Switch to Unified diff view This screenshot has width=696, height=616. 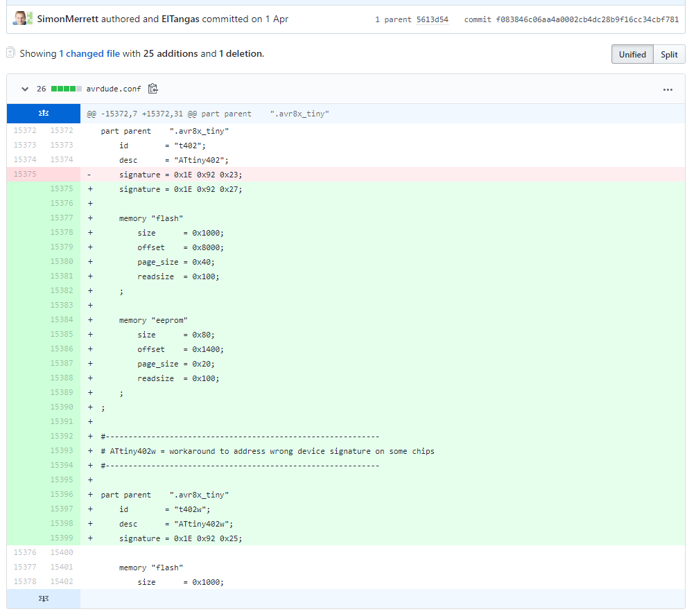click(632, 55)
